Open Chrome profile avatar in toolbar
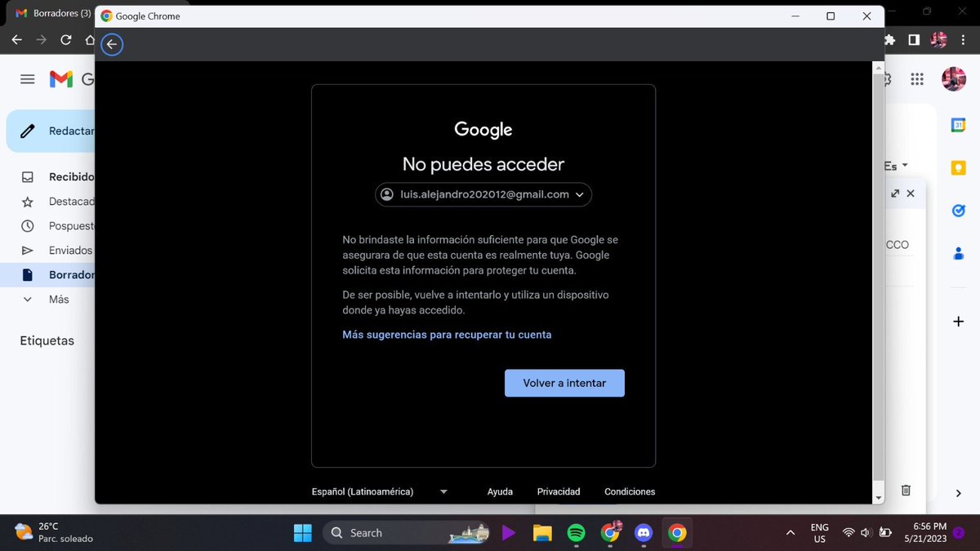980x551 pixels. (x=938, y=40)
